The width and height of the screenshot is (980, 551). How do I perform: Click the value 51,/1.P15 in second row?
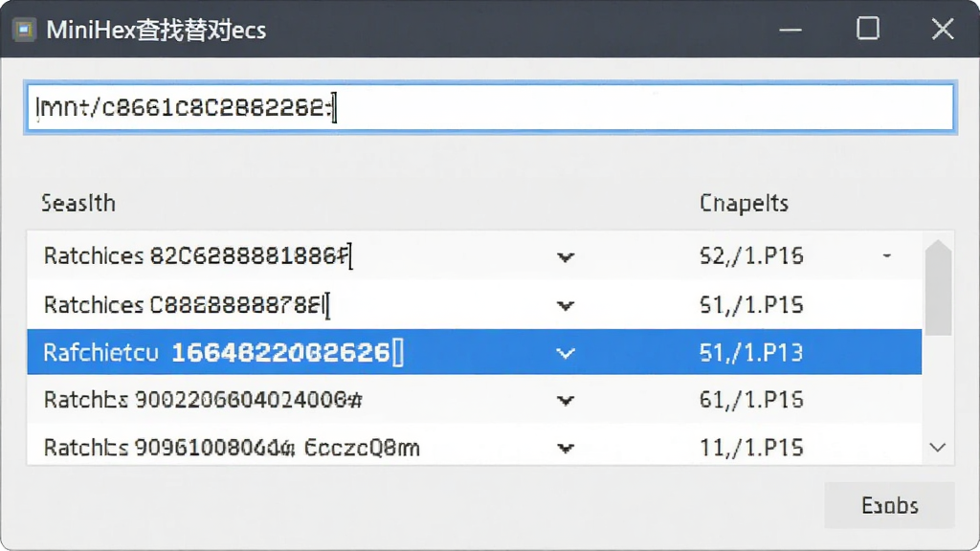(750, 305)
